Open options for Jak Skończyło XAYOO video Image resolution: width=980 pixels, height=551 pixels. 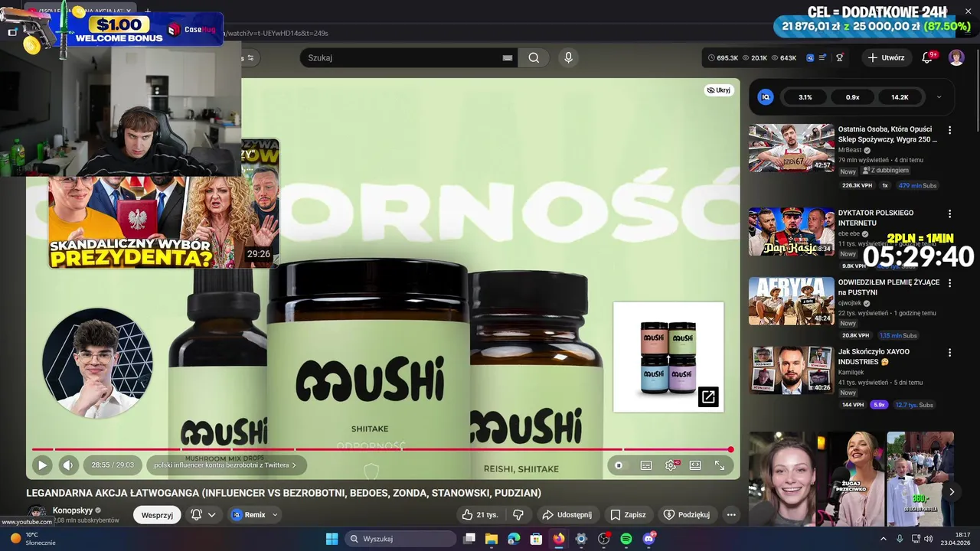point(950,353)
